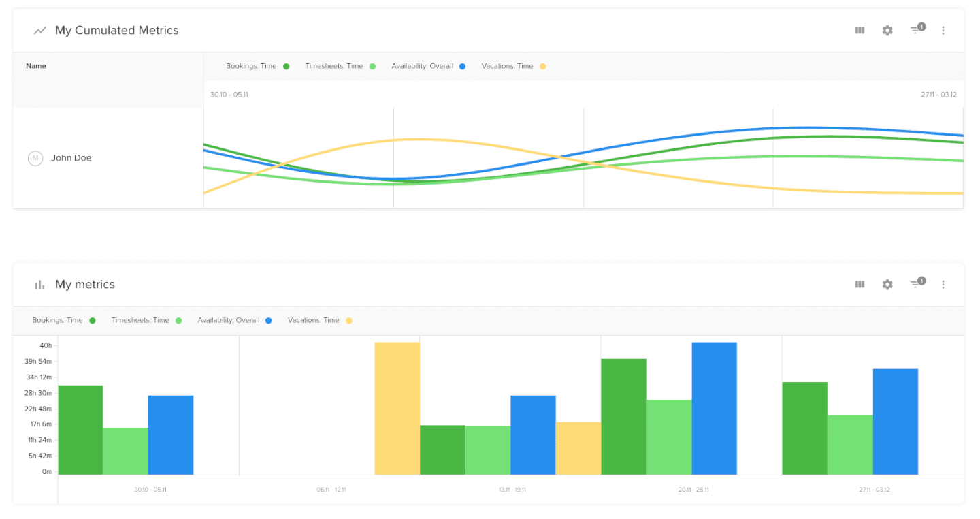This screenshot has height=519, width=980.
Task: Click line chart icon beside My Cumulated Metrics
Action: (40, 30)
